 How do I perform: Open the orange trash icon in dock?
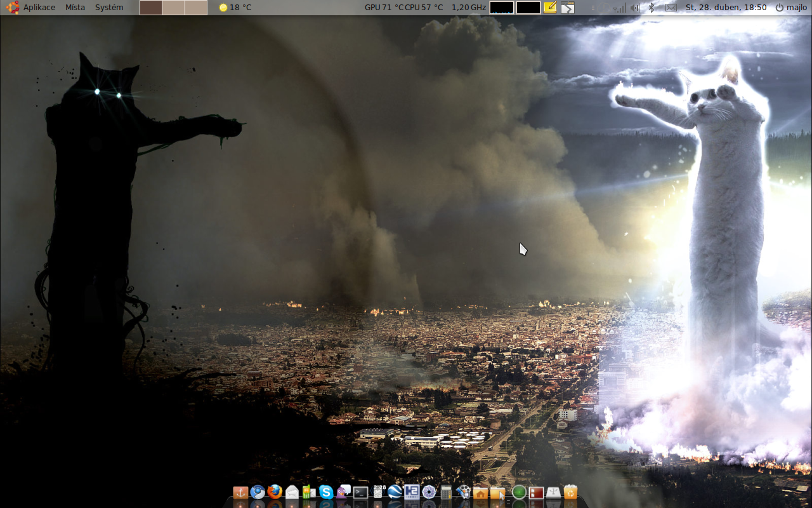point(571,492)
